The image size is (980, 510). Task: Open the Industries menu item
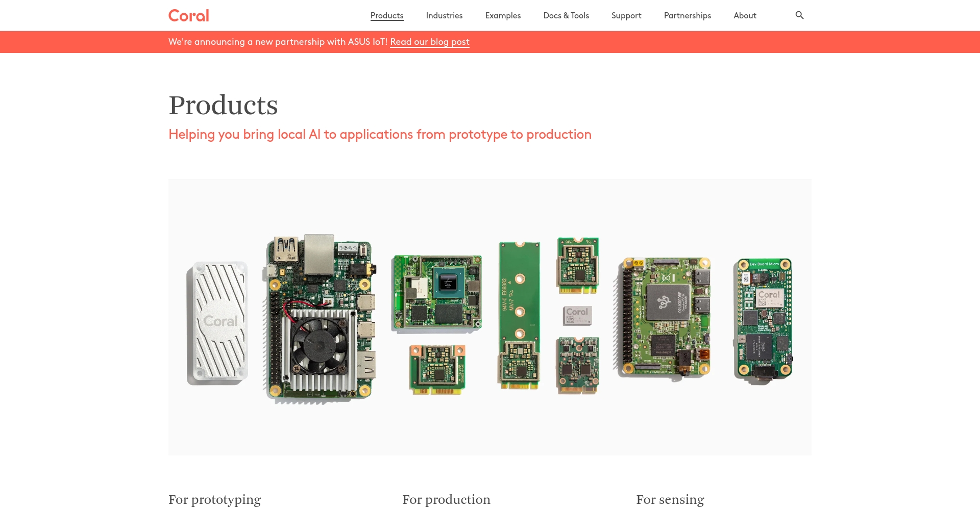[x=444, y=15]
